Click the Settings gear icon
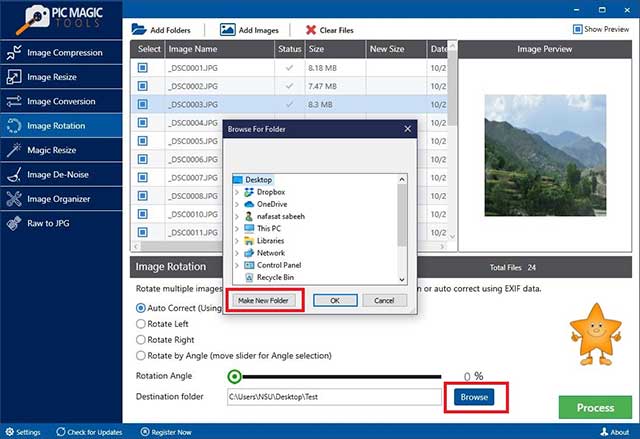The image size is (640, 439). (x=9, y=432)
